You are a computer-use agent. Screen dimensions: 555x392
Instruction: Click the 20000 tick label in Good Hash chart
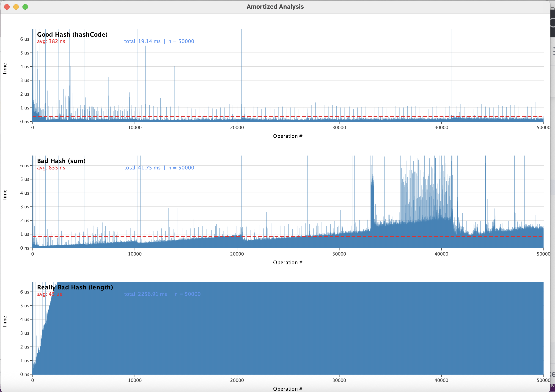[x=237, y=128]
